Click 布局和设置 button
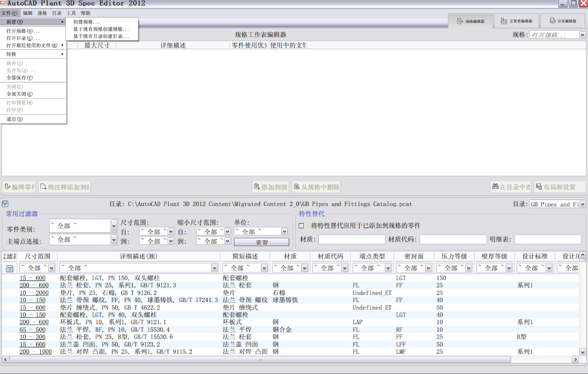Viewport: 588px width, 374px height. pyautogui.click(x=559, y=187)
